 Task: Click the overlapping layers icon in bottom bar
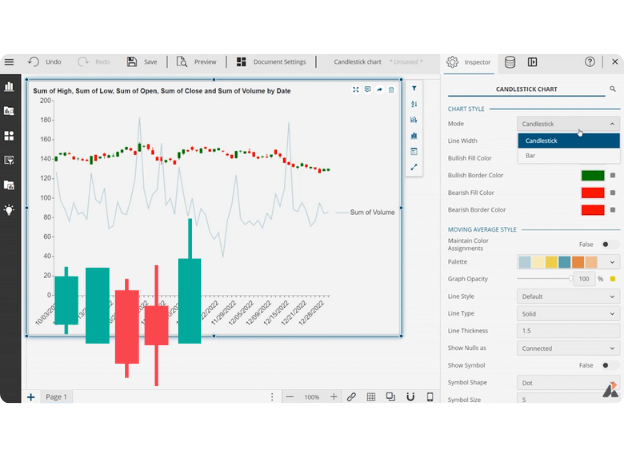(390, 396)
